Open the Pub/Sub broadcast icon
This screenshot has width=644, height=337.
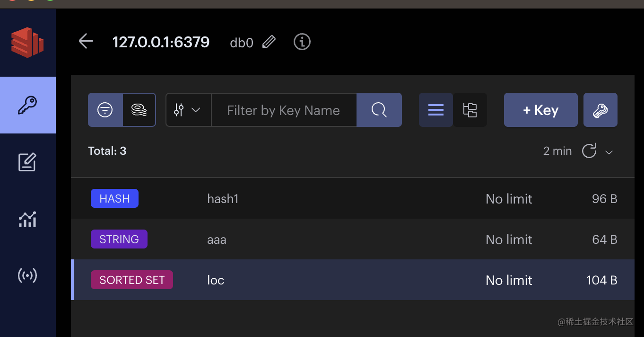pos(27,275)
